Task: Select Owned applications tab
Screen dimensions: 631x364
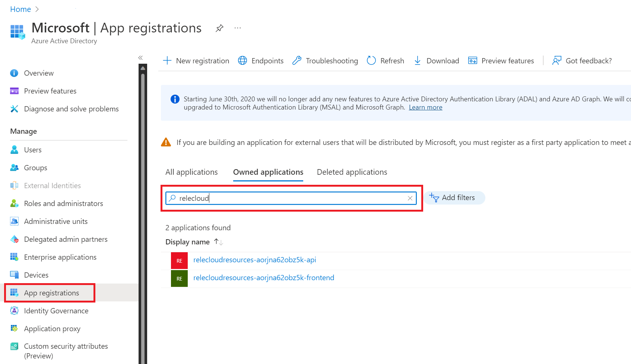Action: pyautogui.click(x=268, y=172)
